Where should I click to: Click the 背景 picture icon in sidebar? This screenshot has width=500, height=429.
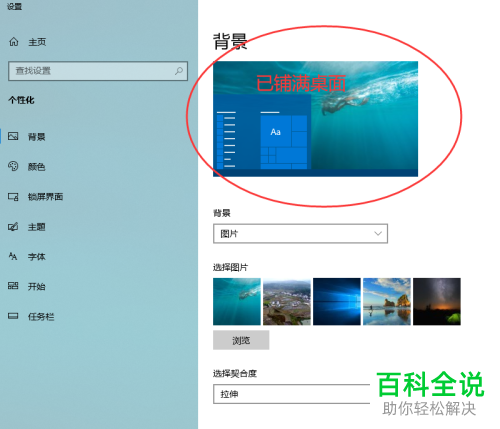coord(13,136)
